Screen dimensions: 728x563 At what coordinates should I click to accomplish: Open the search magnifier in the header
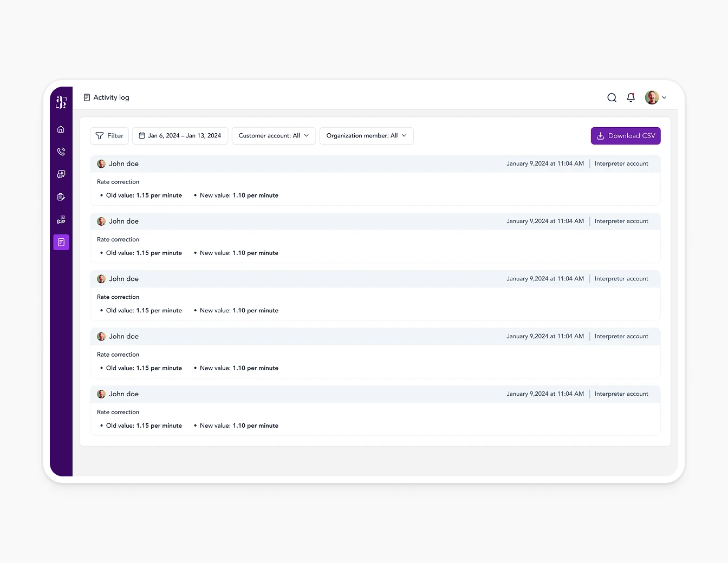click(612, 97)
